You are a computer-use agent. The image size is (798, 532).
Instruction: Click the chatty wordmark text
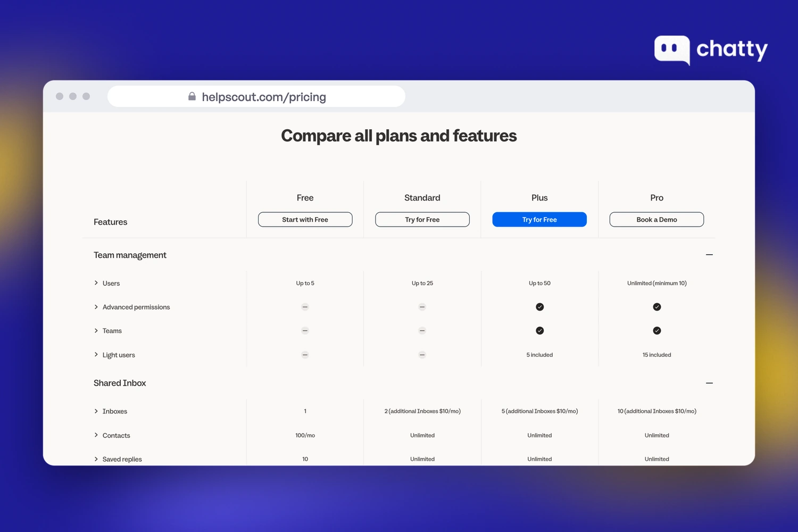tap(732, 50)
